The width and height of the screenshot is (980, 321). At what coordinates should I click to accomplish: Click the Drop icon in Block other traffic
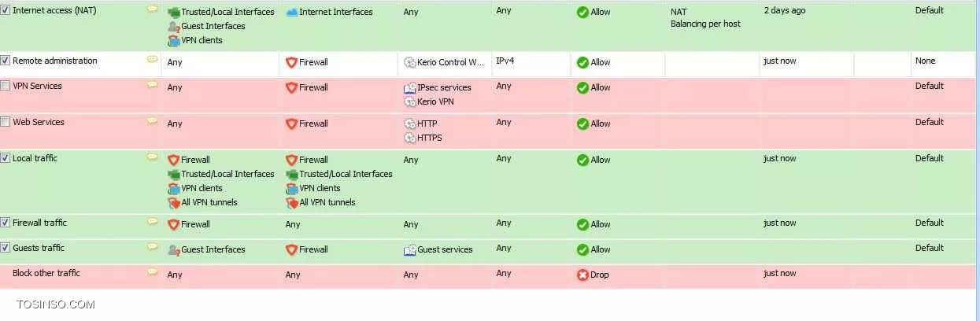click(x=582, y=275)
